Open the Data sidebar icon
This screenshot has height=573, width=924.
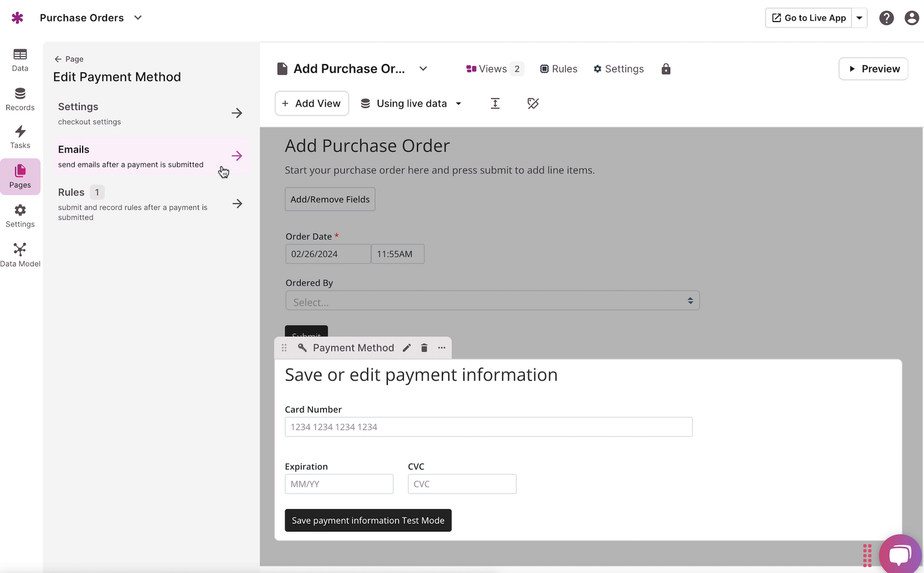[20, 60]
